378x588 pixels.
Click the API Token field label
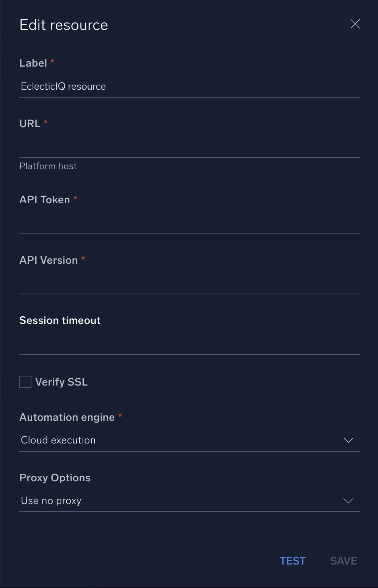45,200
